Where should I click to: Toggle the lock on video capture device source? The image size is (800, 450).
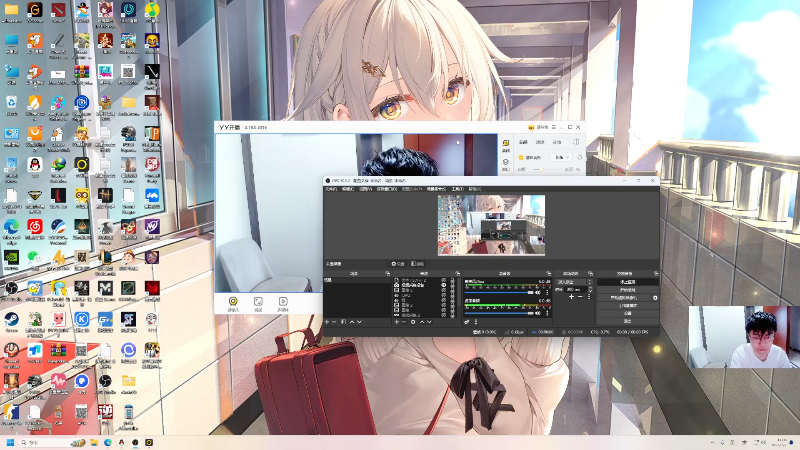point(452,285)
